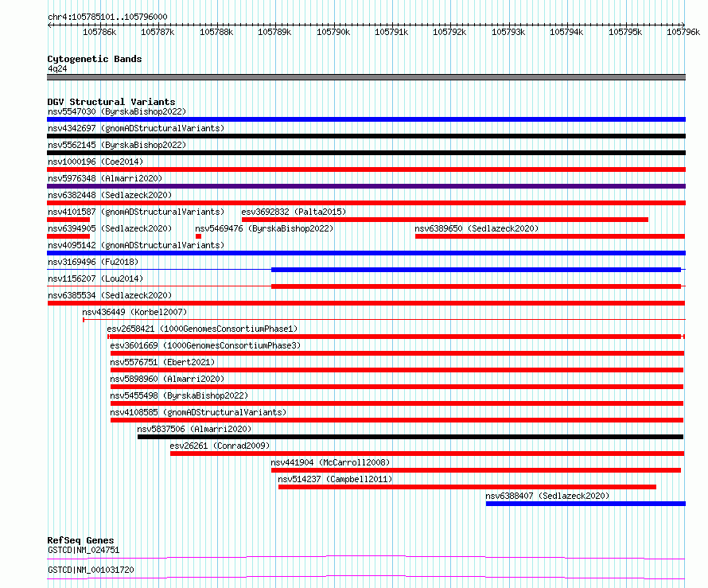Select the Cytogenetic Bands track heading
Image resolution: width=708 pixels, height=588 pixels.
[95, 59]
